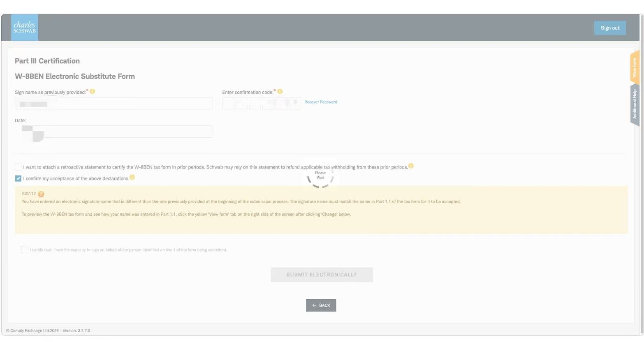Click the Charles Schwab logo
Screen dimensions: 644x342
click(x=24, y=28)
